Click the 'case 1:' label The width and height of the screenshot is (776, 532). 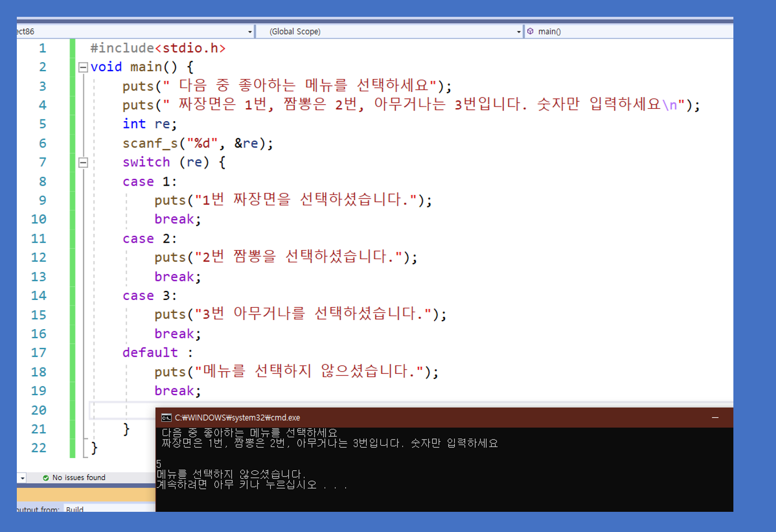(x=150, y=182)
